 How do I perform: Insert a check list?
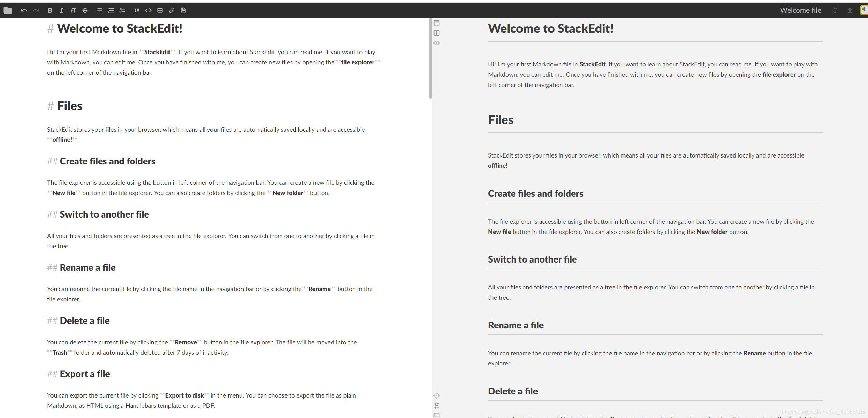pos(122,10)
